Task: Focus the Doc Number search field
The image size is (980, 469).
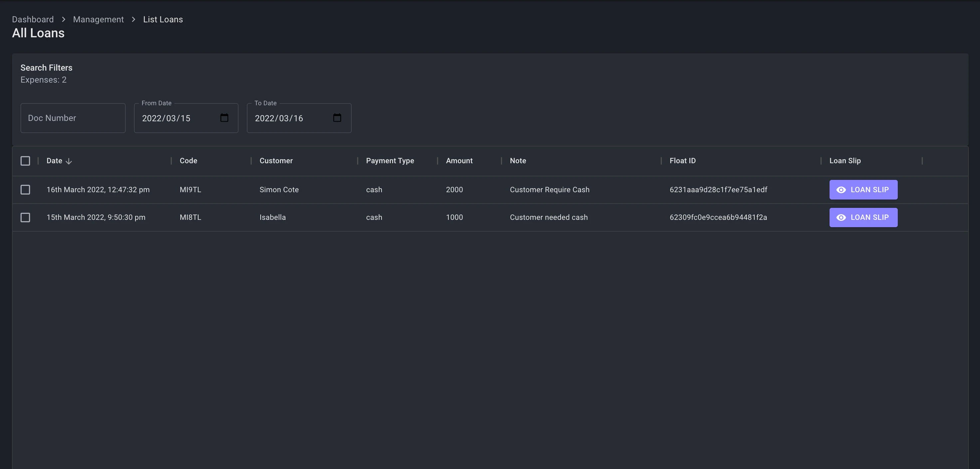Action: [73, 118]
